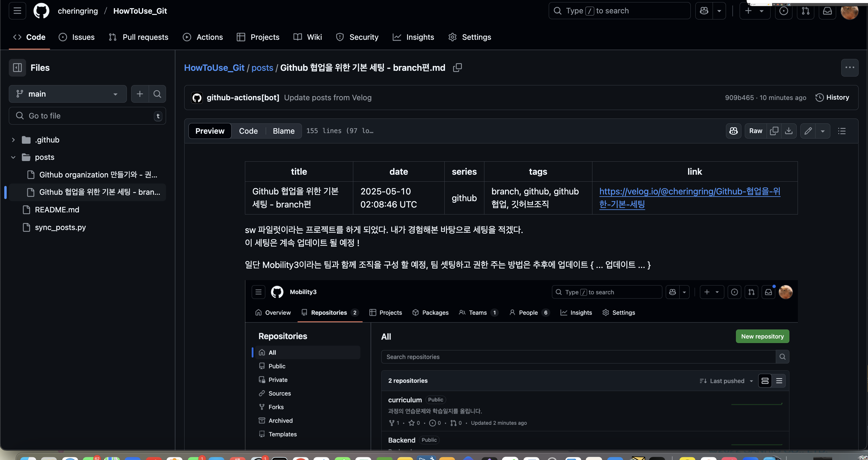The image size is (868, 460).
Task: Switch to Code view
Action: (248, 131)
